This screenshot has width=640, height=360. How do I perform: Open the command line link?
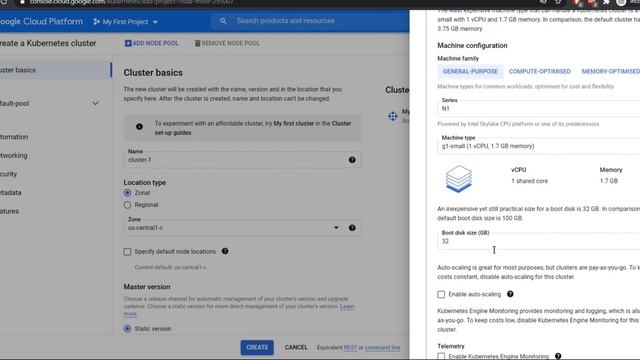point(382,348)
